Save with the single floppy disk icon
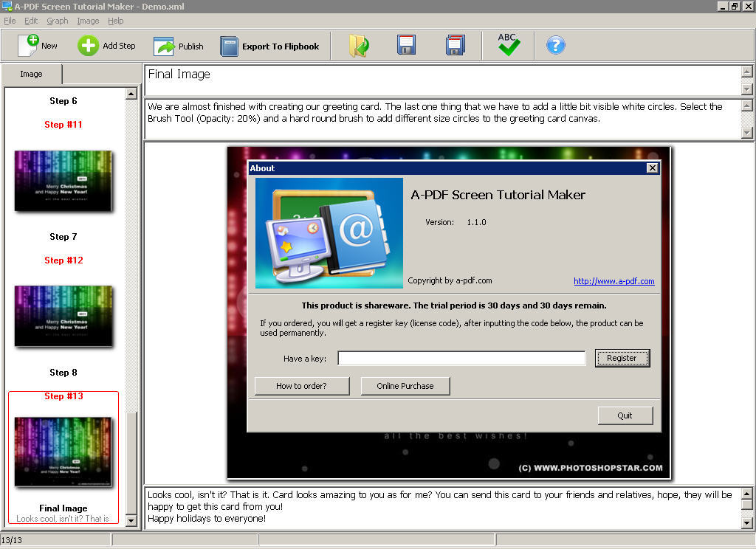Screen dimensions: 756x549 pyautogui.click(x=406, y=45)
